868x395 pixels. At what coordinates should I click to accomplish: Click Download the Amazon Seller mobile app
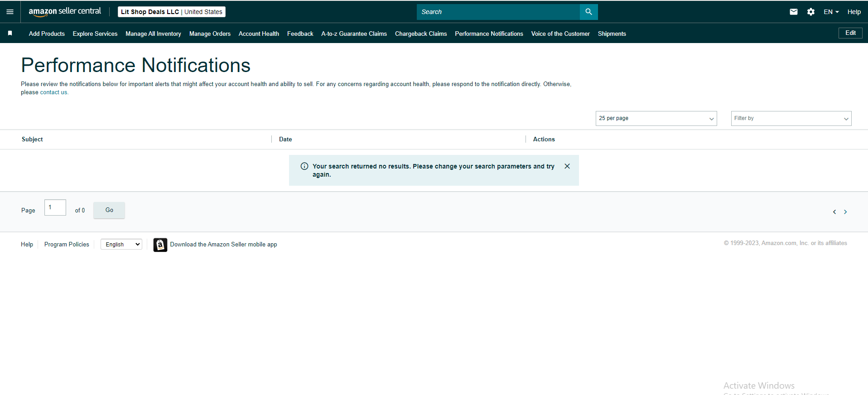(x=223, y=244)
